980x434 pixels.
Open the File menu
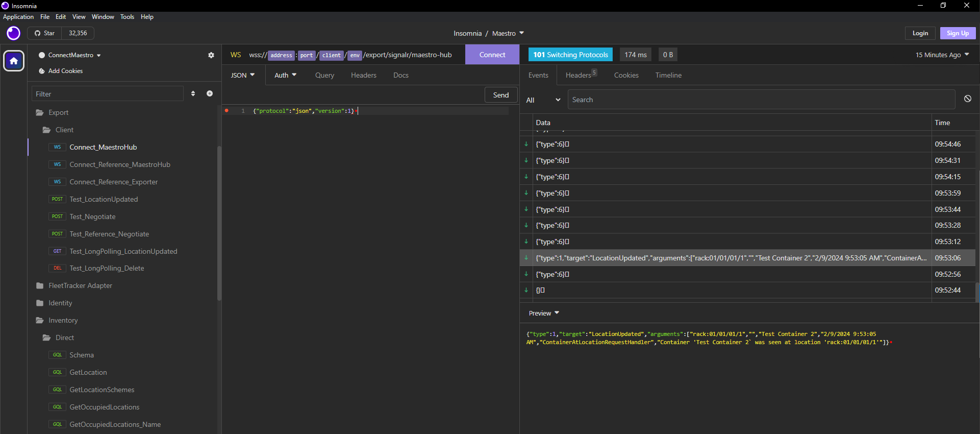[45, 17]
